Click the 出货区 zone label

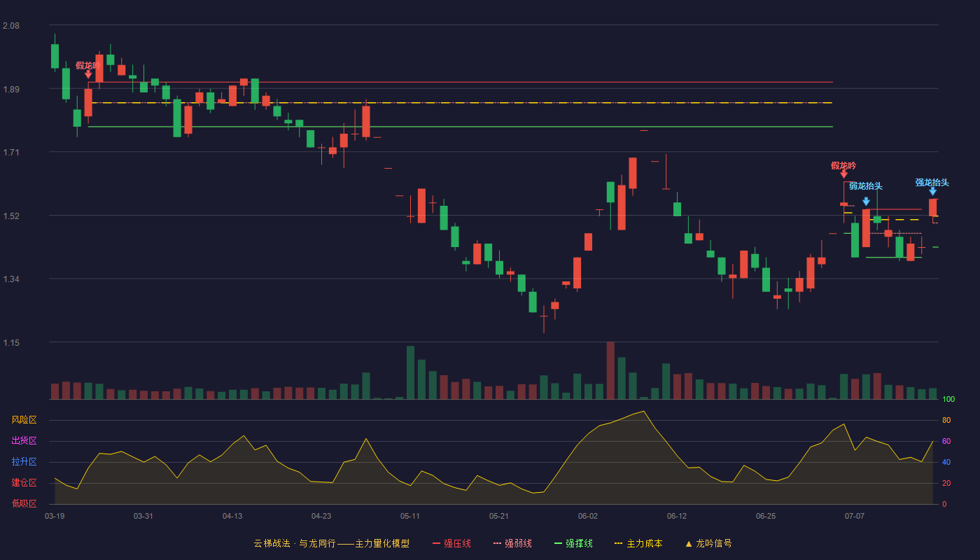(24, 441)
